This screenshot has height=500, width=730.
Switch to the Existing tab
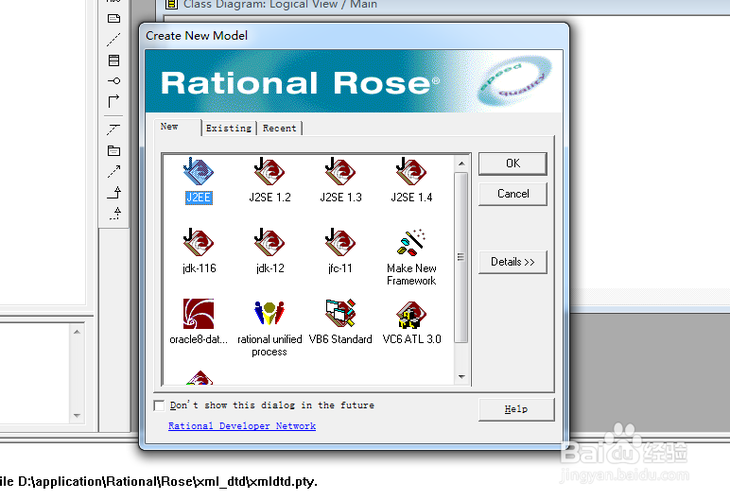click(x=229, y=128)
